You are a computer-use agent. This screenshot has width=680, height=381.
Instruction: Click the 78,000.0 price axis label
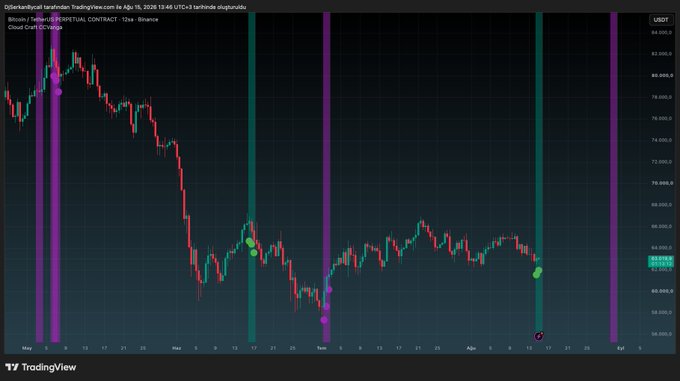[x=661, y=97]
